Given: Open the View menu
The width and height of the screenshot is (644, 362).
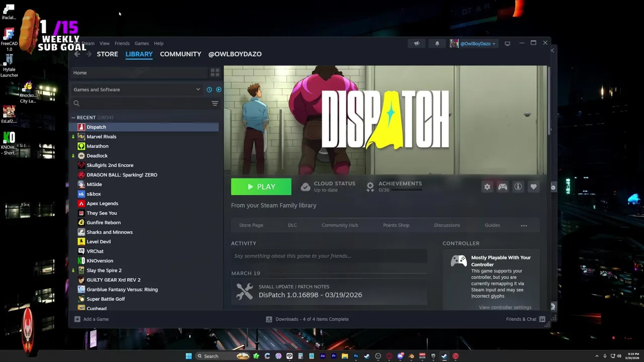Looking at the screenshot, I should click(104, 43).
